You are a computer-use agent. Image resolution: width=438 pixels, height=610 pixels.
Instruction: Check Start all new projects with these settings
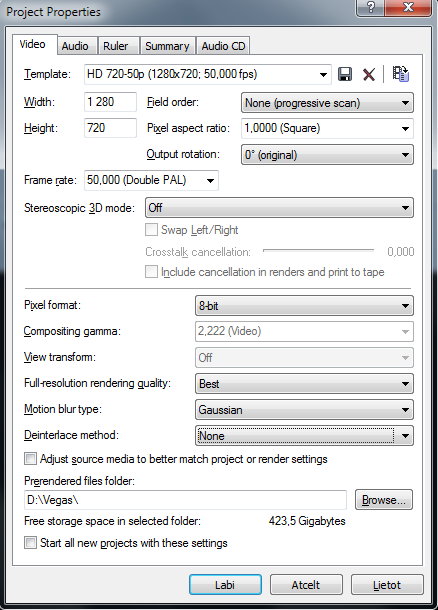[30, 542]
